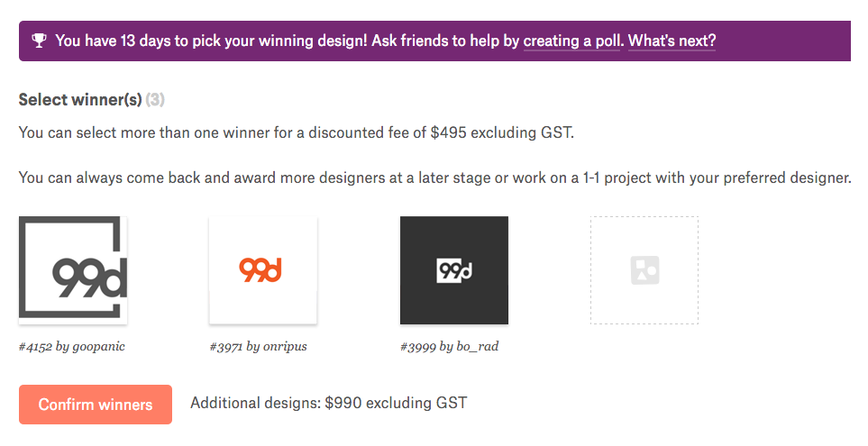Open the "creating a poll" link

pos(571,41)
